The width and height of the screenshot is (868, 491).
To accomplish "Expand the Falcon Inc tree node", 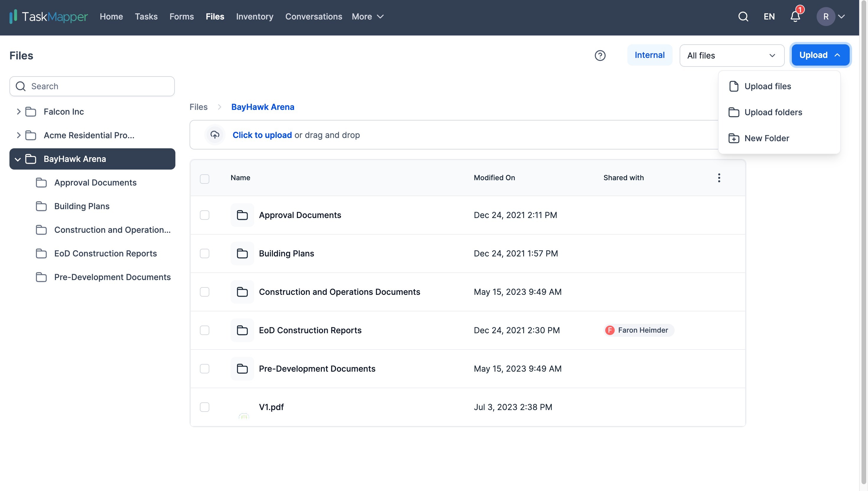I will point(19,112).
